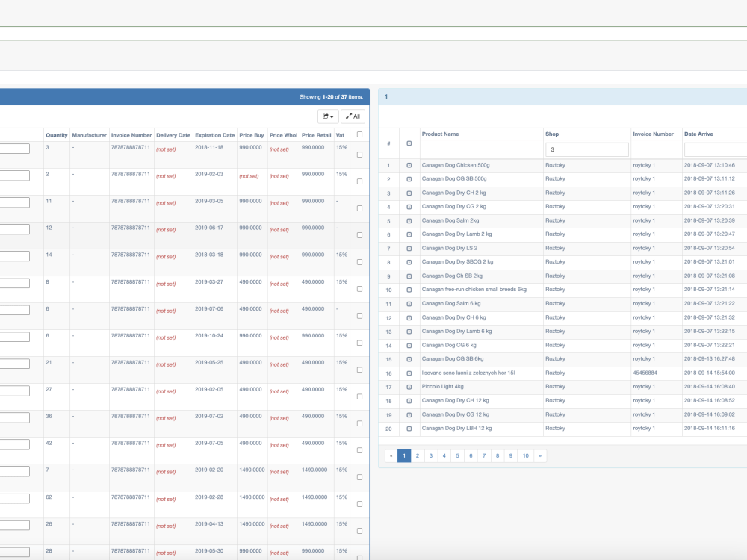
Task: Check the row with expiration 2019-03-27
Action: click(x=360, y=289)
